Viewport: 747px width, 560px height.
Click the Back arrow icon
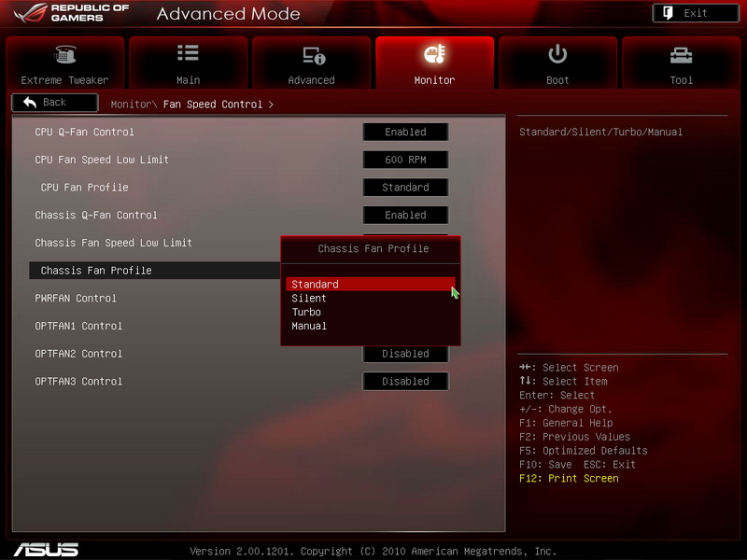30,102
